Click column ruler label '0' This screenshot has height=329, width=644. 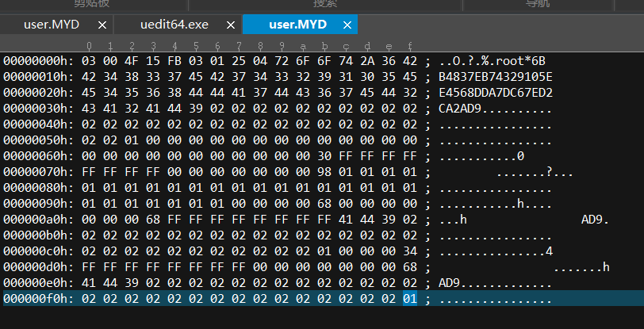89,46
